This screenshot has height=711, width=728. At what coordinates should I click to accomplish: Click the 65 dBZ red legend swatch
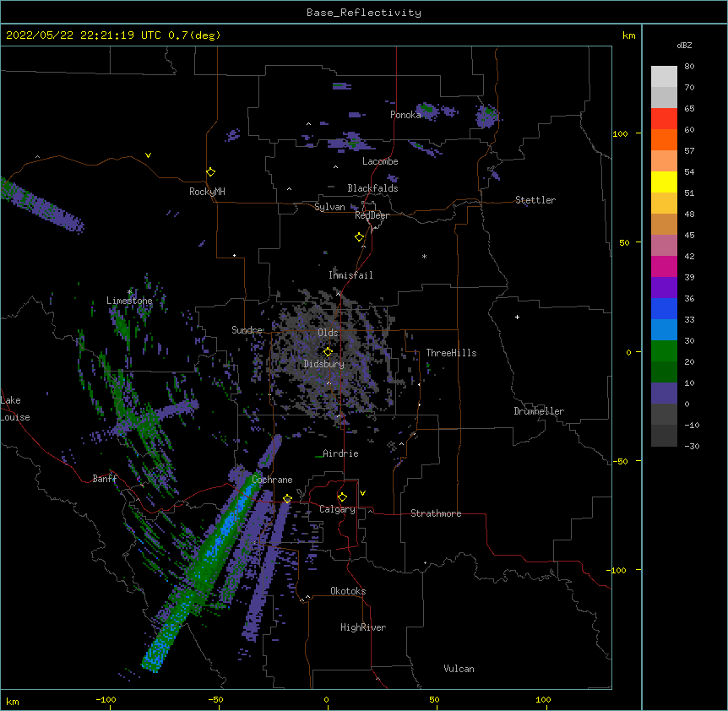(x=664, y=119)
